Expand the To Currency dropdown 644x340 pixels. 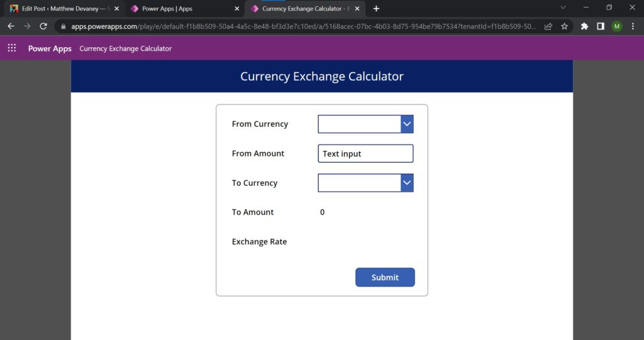(407, 183)
